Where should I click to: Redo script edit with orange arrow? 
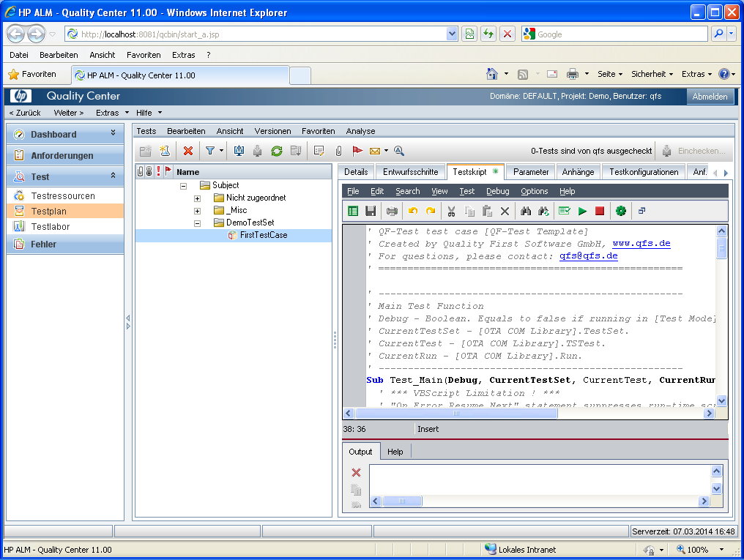pyautogui.click(x=431, y=211)
